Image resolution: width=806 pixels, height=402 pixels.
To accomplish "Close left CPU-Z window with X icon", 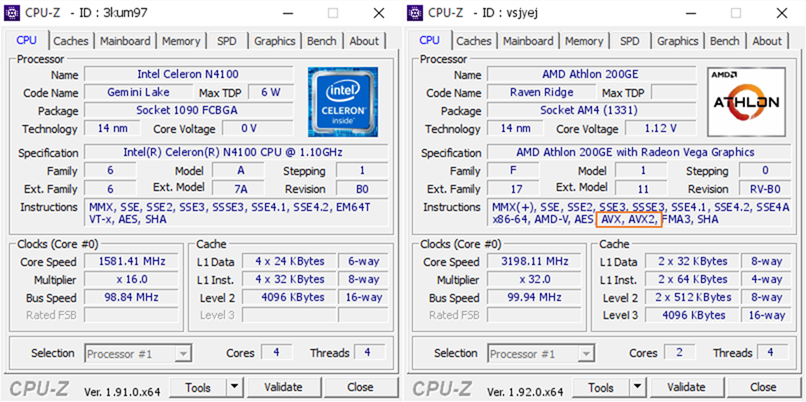I will [x=379, y=13].
